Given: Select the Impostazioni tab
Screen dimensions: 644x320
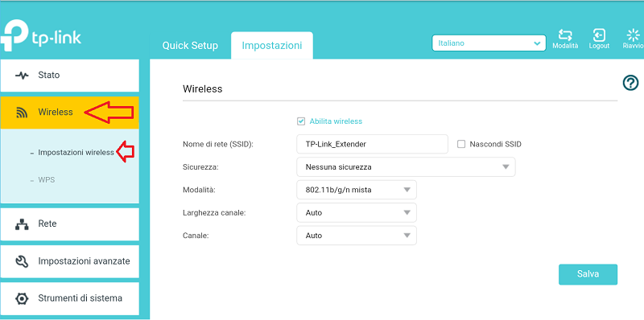Looking at the screenshot, I should pyautogui.click(x=272, y=46).
